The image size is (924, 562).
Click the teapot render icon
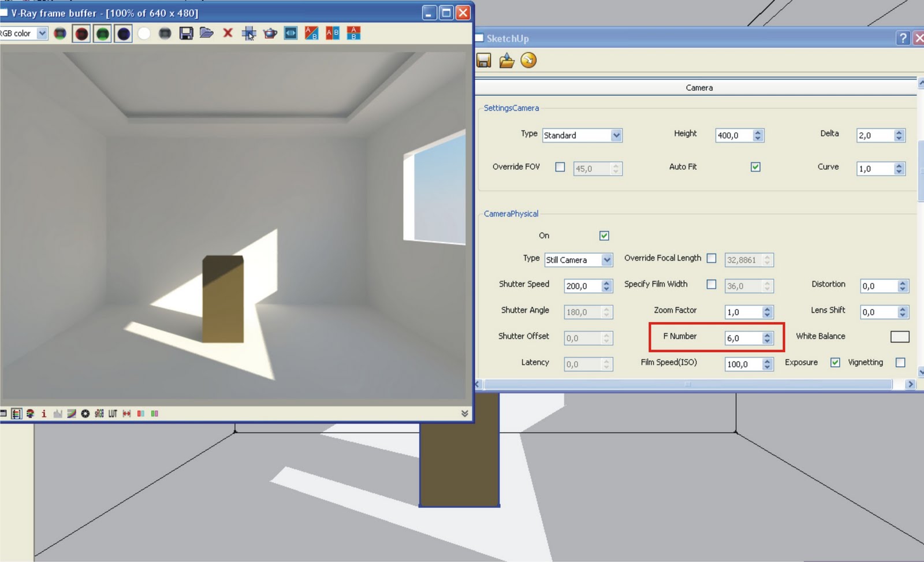pyautogui.click(x=270, y=34)
